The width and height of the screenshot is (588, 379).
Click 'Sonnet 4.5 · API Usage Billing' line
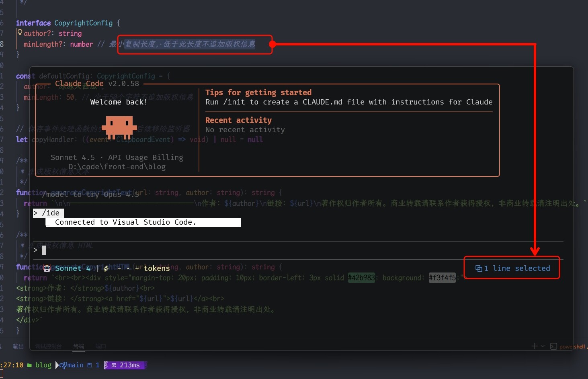click(117, 158)
